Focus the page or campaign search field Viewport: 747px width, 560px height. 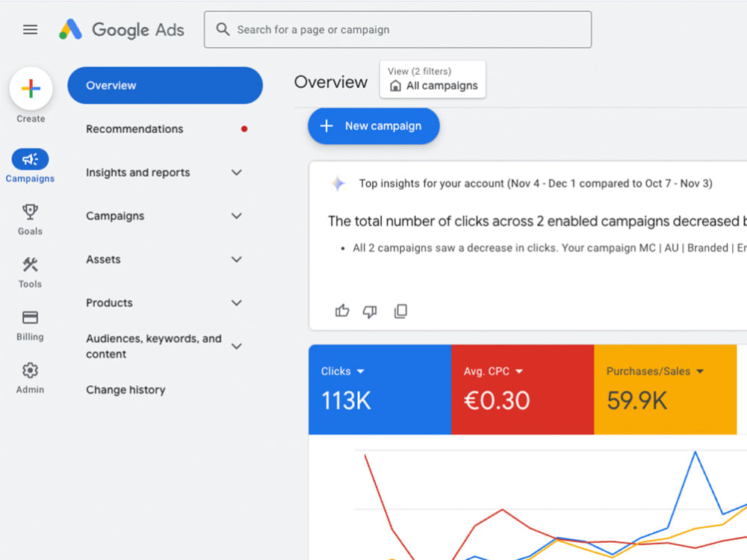coord(398,30)
